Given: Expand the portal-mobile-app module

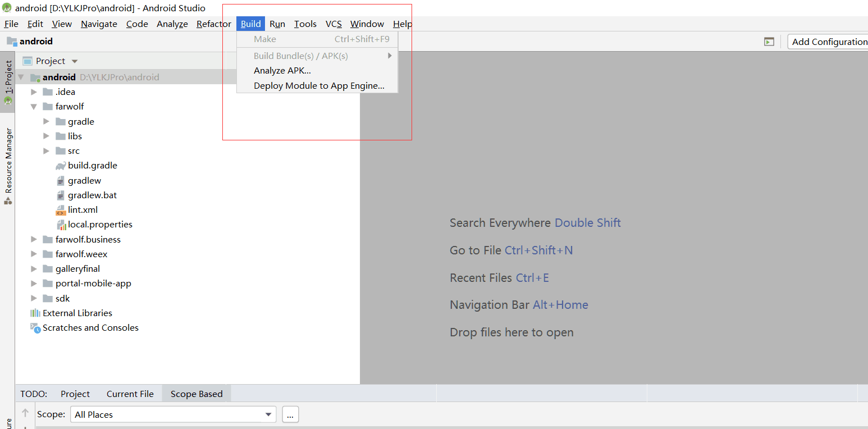Looking at the screenshot, I should click(34, 284).
